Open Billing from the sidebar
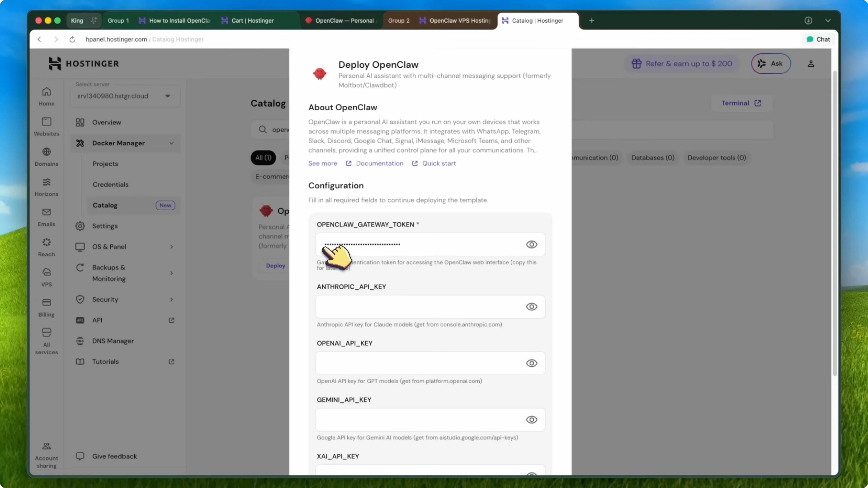Screen dimensions: 868x488 46,307
